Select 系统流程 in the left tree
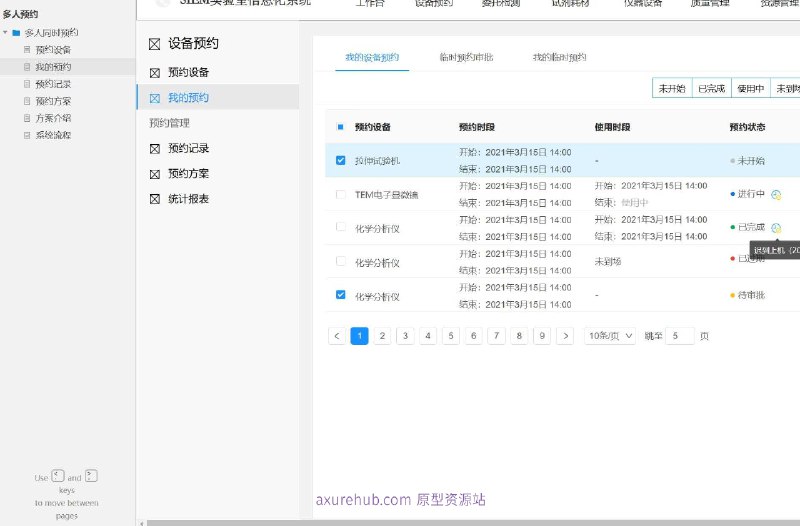The width and height of the screenshot is (800, 526). point(53,135)
